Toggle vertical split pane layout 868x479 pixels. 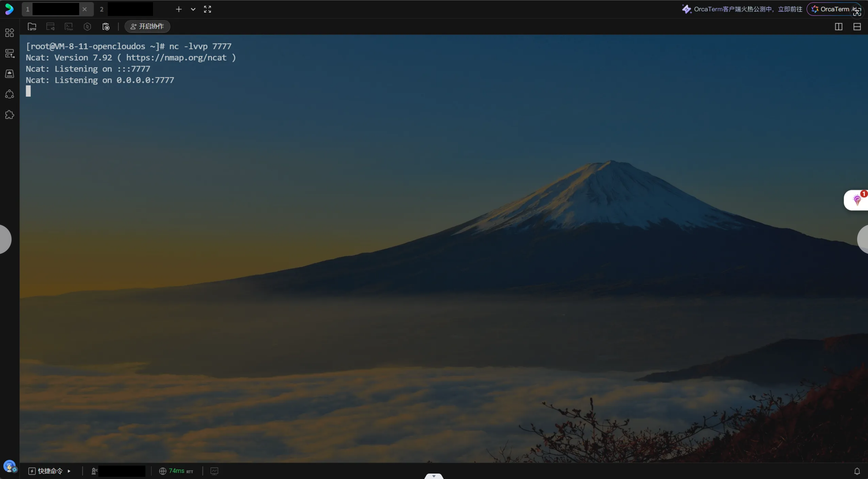tap(838, 26)
